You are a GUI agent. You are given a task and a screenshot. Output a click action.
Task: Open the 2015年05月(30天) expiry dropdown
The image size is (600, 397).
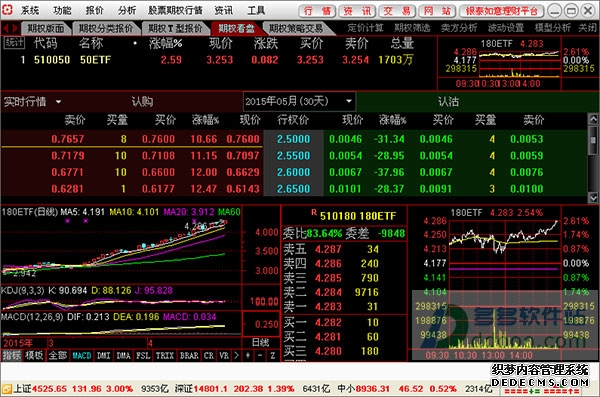[x=299, y=101]
